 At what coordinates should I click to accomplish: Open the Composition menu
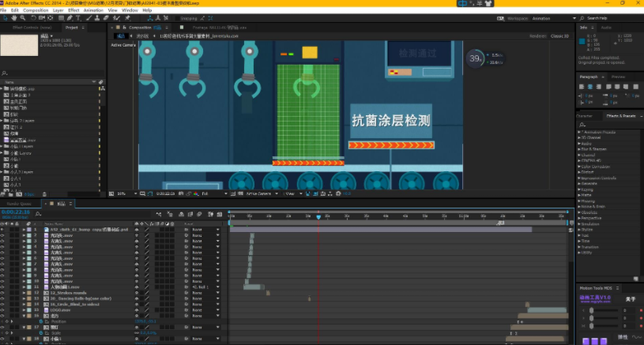[36, 10]
